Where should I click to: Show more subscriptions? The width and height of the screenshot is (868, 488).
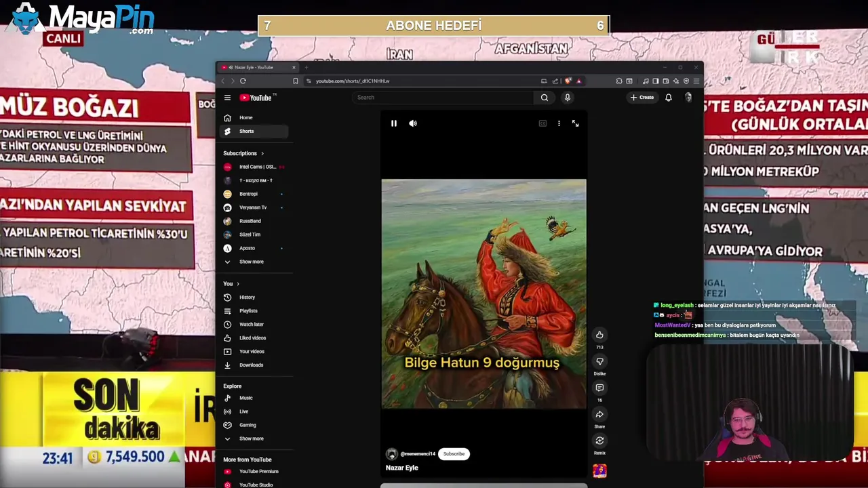point(255,262)
